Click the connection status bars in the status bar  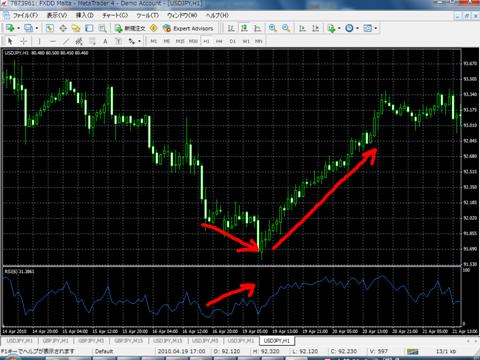tap(412, 351)
